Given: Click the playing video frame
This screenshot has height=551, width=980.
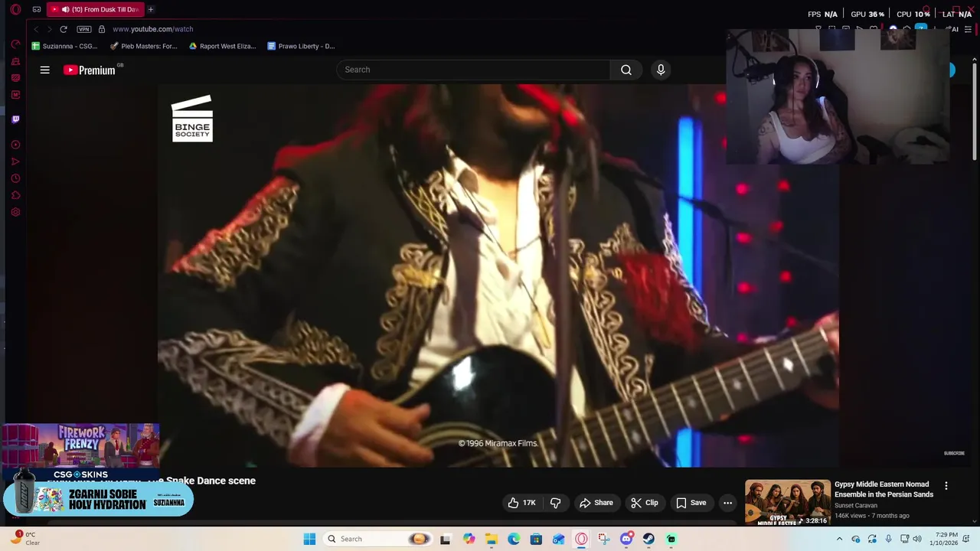Looking at the screenshot, I should [498, 275].
